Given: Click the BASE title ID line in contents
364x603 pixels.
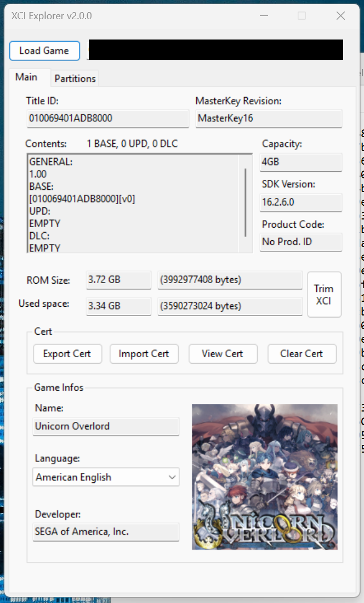Looking at the screenshot, I should pos(82,199).
